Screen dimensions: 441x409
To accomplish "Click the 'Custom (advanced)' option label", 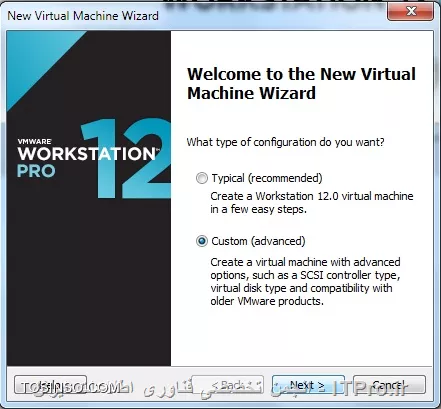I will pos(258,241).
